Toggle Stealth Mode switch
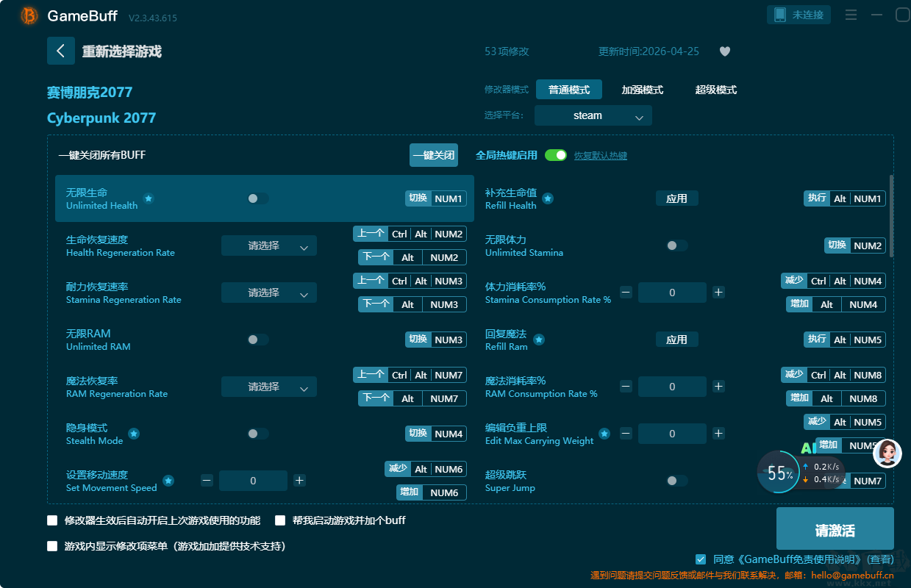Screen dimensions: 911x588 pyautogui.click(x=257, y=434)
